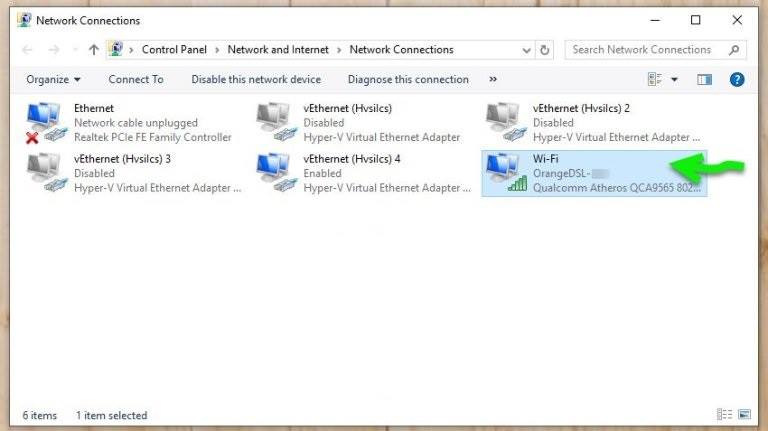This screenshot has width=768, height=431.
Task: Open the Organize dropdown menu
Action: (53, 79)
